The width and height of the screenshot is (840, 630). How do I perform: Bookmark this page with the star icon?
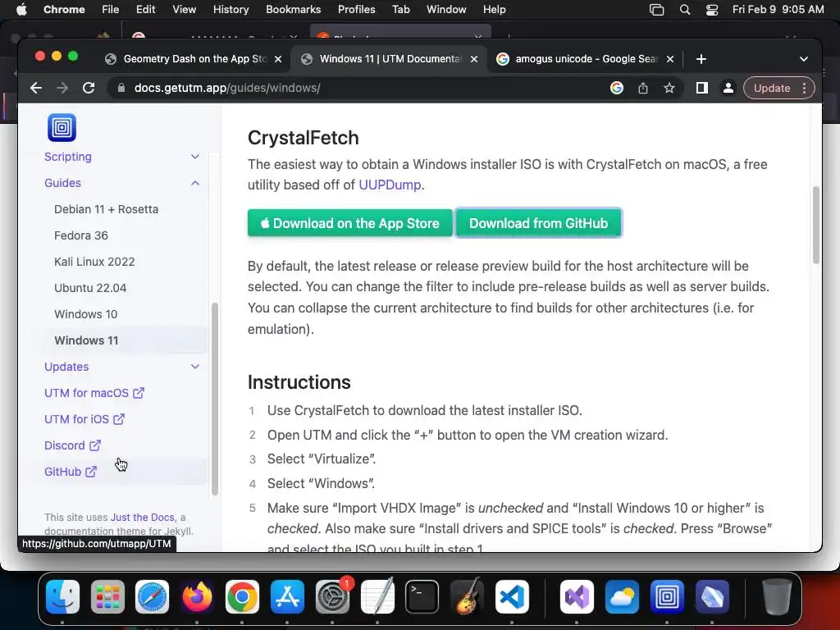click(669, 88)
